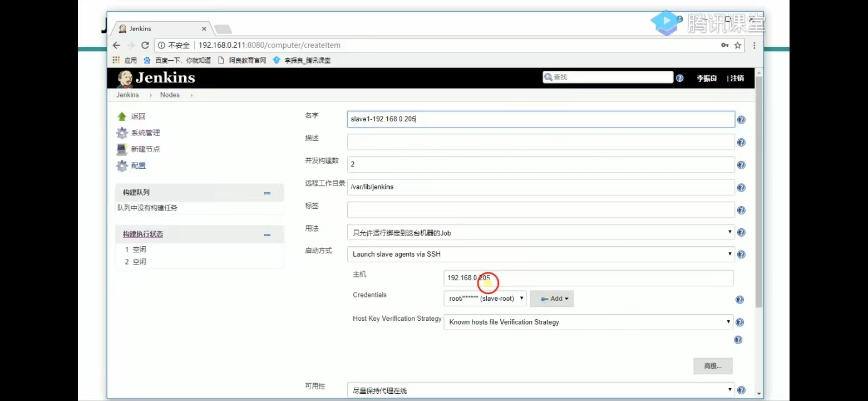Screen dimensions: 868x401
Task: Open the Host Key Verification Strategy dropdown
Action: [x=589, y=322]
